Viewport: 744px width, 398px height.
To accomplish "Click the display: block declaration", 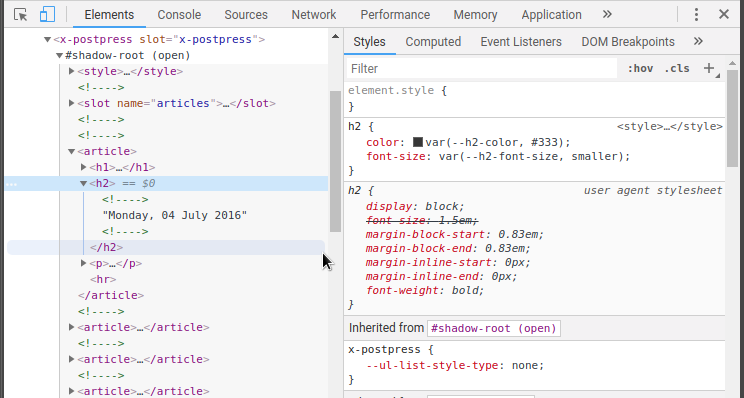I will tap(415, 206).
